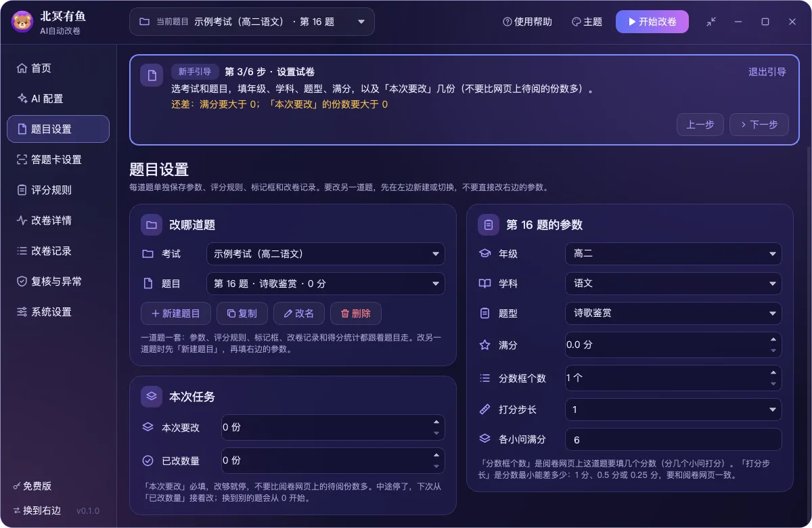812x528 pixels.
Task: Click the 学科 open book icon
Action: (484, 284)
